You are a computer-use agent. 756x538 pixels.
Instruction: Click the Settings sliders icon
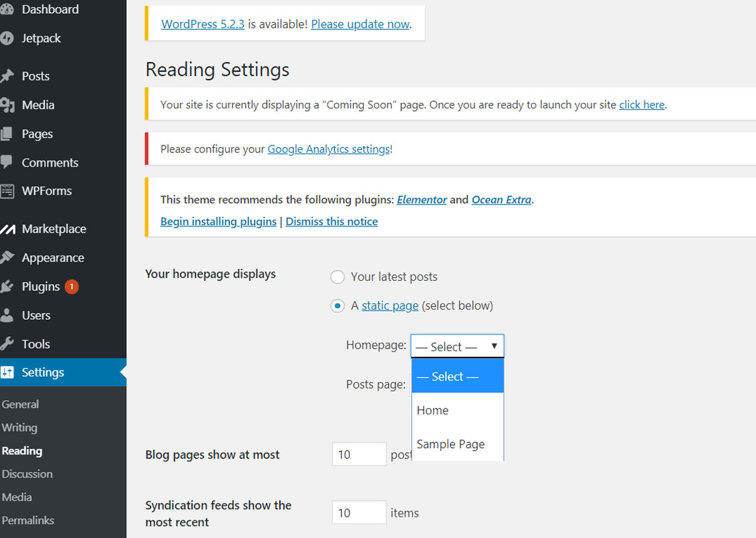point(7,372)
